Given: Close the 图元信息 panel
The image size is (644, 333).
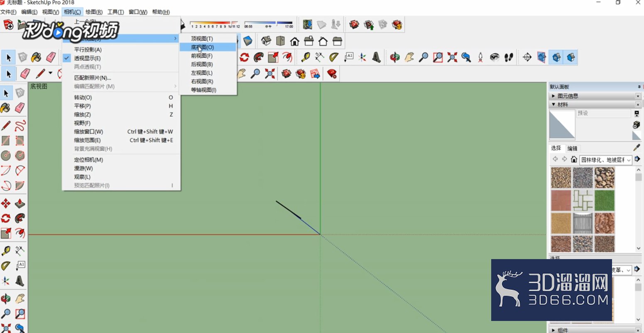Looking at the screenshot, I should pyautogui.click(x=638, y=96).
